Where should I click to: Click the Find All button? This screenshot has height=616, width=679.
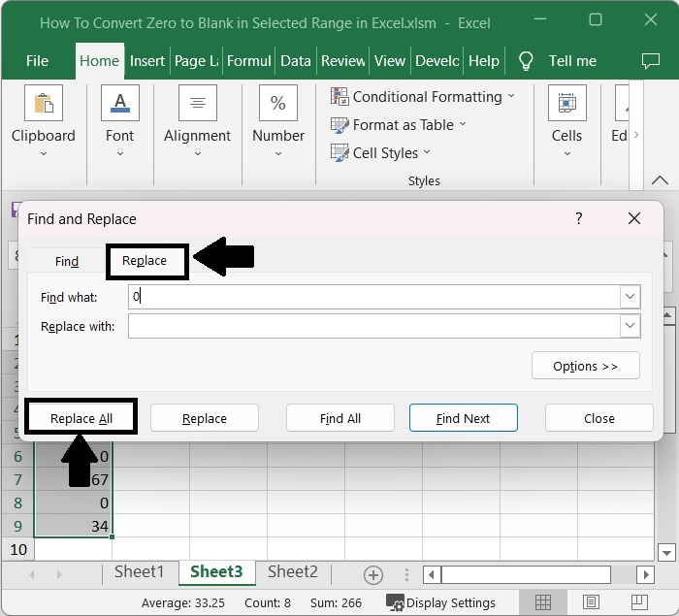point(339,418)
